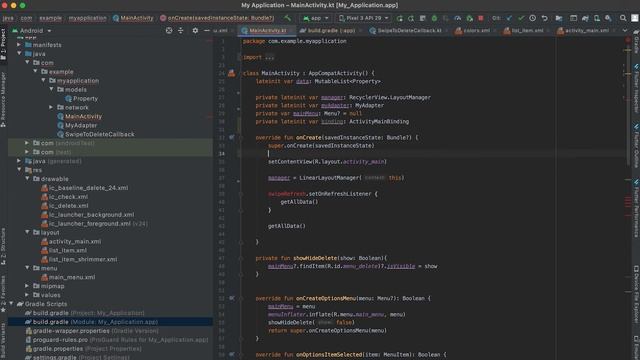Expand the folded import block

point(269,57)
